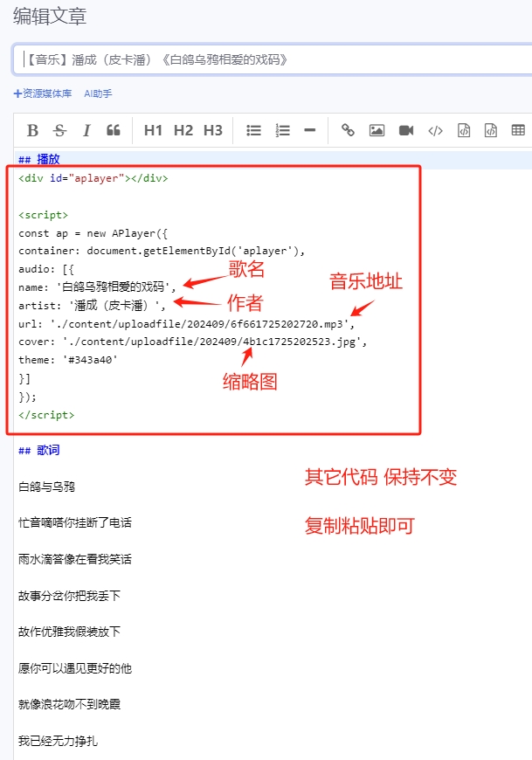Open the AI助手 assistant
The image size is (532, 760).
point(98,93)
